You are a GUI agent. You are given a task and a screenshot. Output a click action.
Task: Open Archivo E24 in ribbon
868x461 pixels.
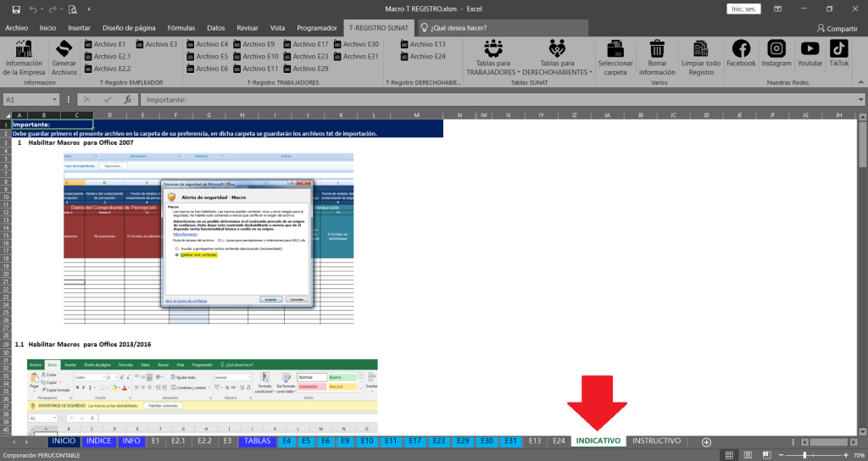(x=423, y=57)
